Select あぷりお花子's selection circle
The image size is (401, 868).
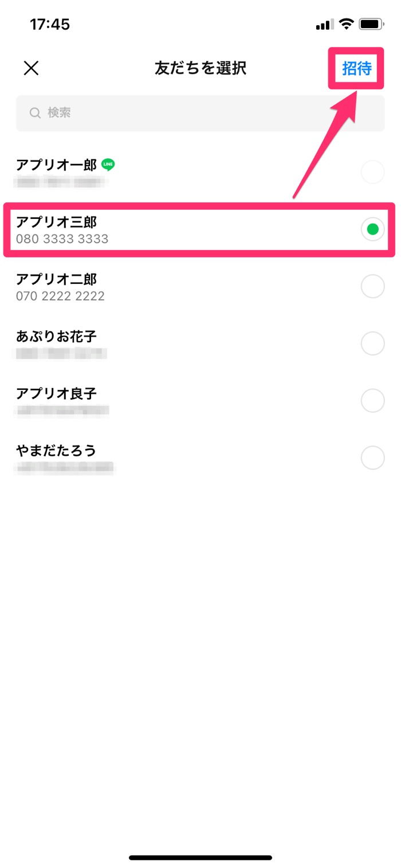point(373,343)
